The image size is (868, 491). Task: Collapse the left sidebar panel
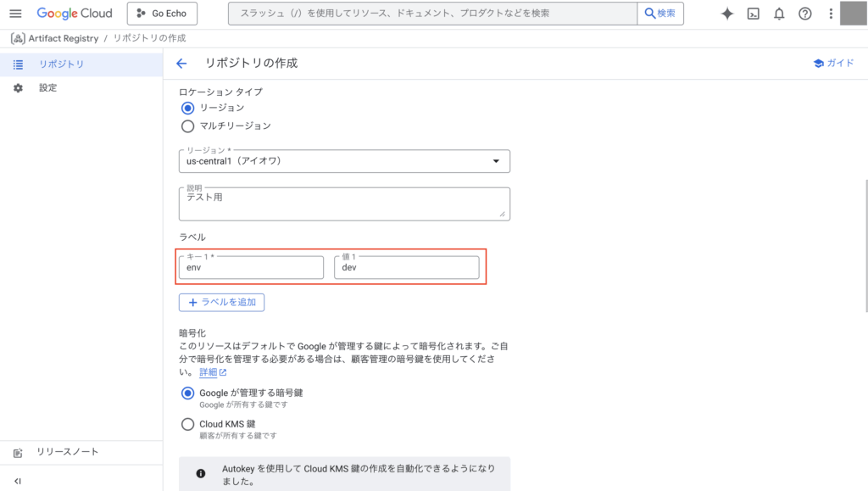coord(18,481)
